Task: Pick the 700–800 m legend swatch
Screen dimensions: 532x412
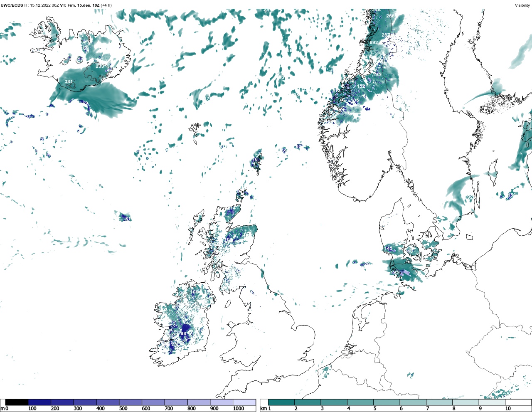Action: tap(176, 402)
